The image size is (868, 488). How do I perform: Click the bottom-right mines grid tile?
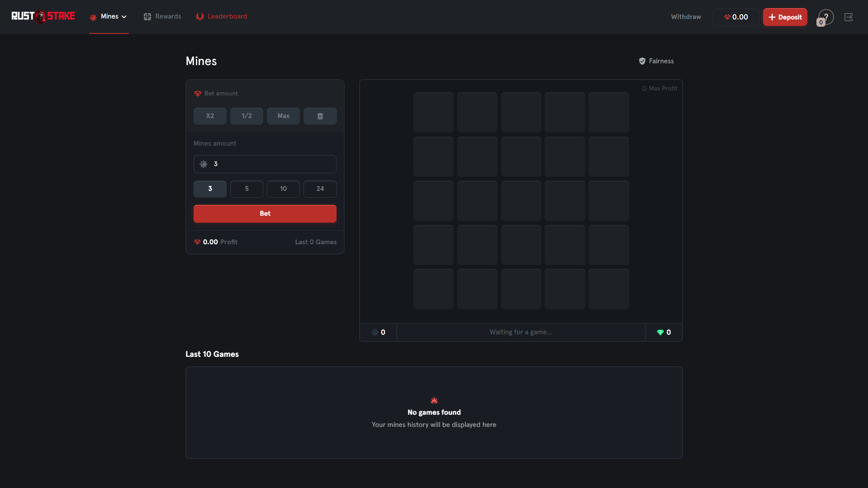[x=608, y=289]
